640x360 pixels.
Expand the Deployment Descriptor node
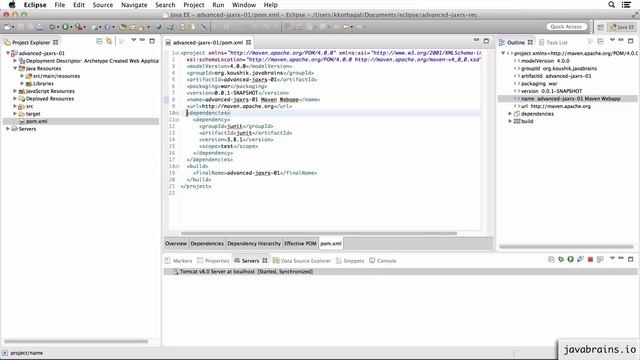pyautogui.click(x=15, y=61)
